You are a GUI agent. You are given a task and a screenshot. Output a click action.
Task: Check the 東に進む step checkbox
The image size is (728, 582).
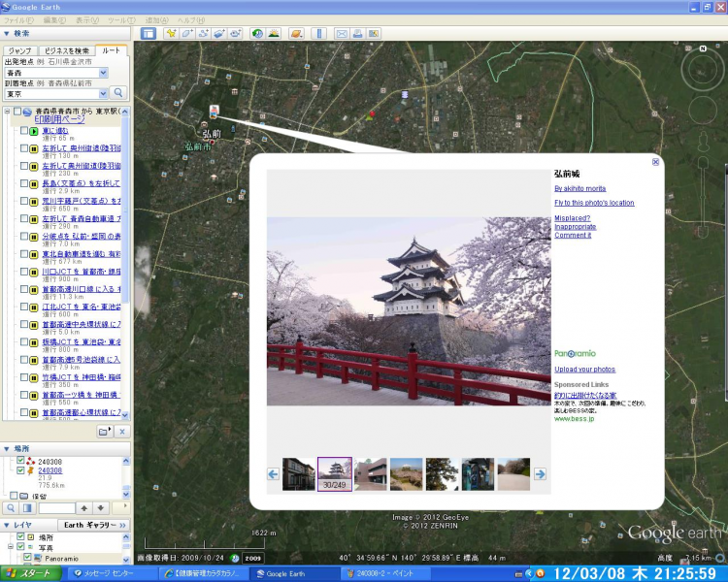(23, 131)
